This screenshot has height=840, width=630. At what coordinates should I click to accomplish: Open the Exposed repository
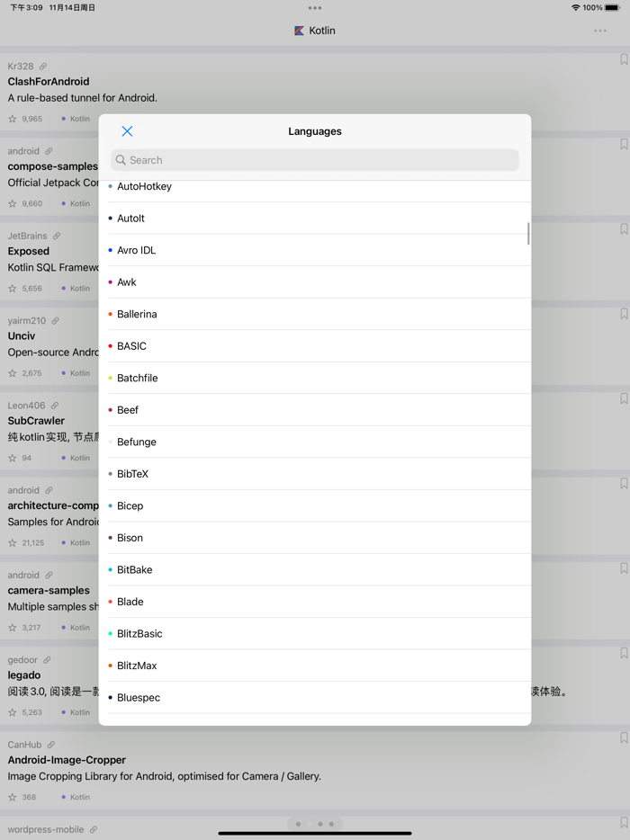(x=29, y=251)
